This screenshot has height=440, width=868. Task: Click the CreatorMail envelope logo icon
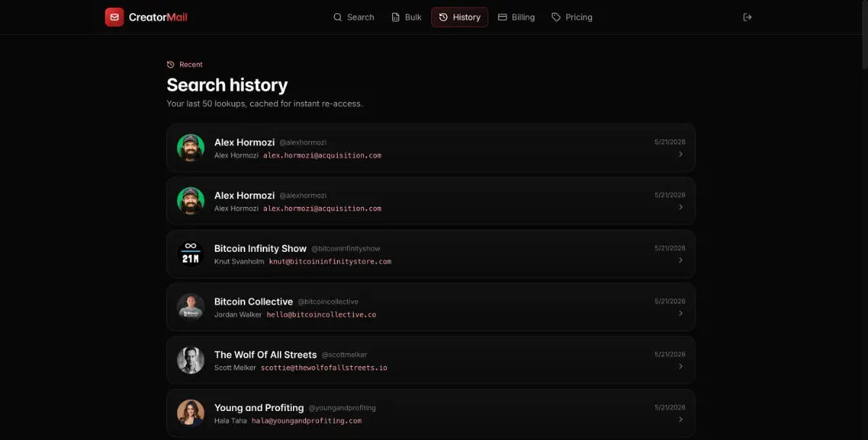pyautogui.click(x=114, y=17)
